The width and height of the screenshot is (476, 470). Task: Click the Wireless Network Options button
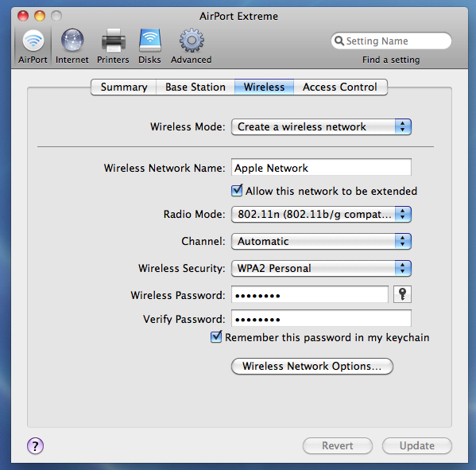pos(312,366)
